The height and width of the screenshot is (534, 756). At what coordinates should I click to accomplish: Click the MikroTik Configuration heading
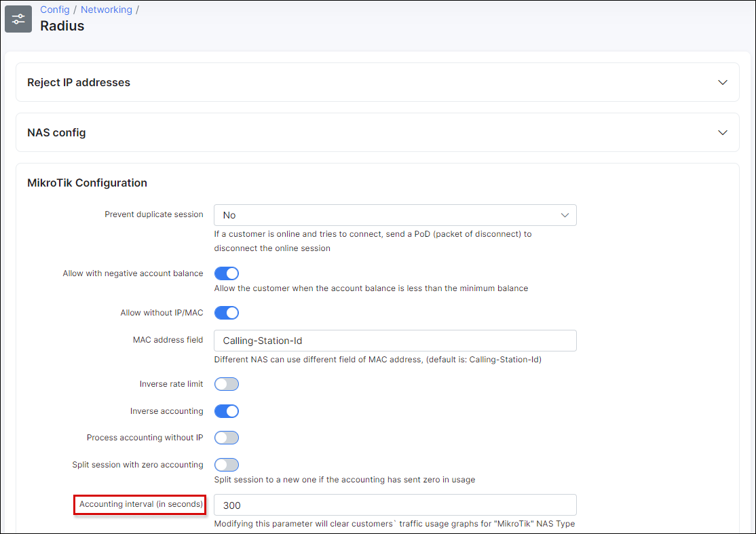tap(88, 183)
